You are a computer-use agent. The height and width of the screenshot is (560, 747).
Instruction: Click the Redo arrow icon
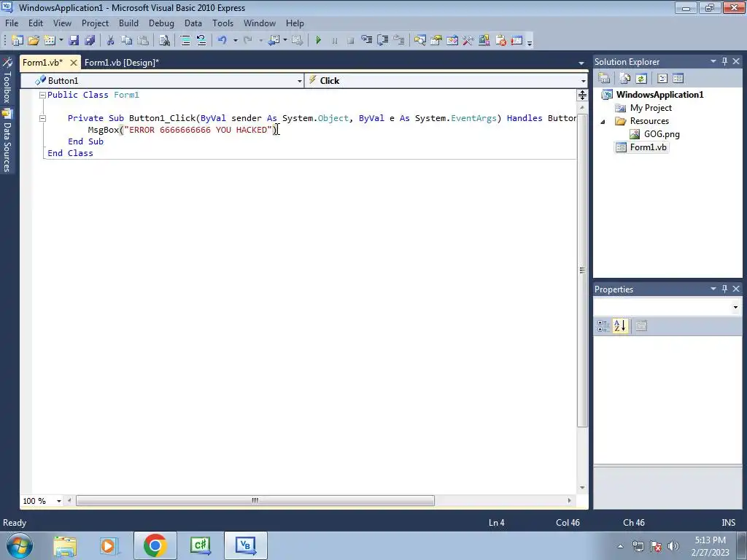(248, 41)
